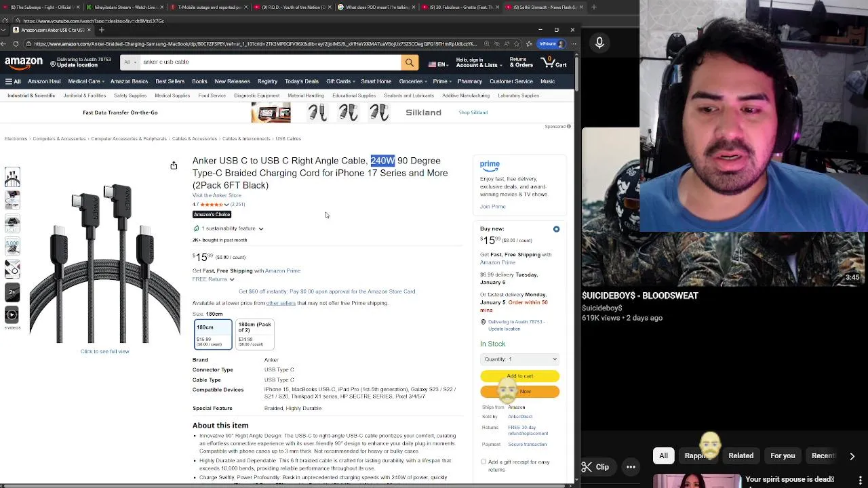Click the share icon above product image
868x488 pixels.
pyautogui.click(x=174, y=165)
